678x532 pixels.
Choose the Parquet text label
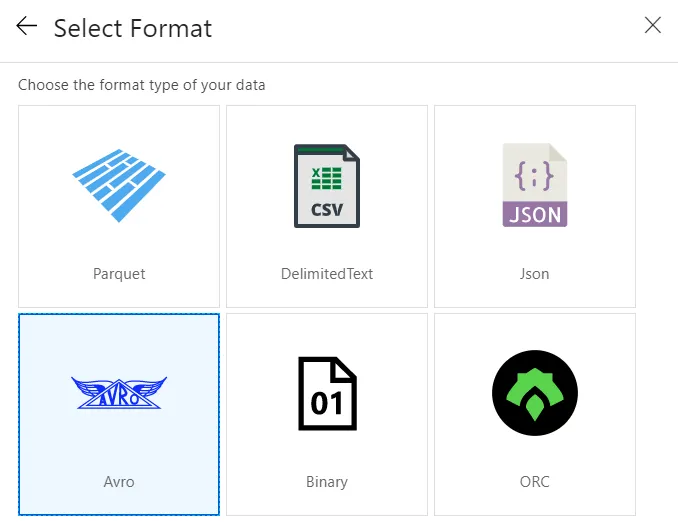(119, 273)
